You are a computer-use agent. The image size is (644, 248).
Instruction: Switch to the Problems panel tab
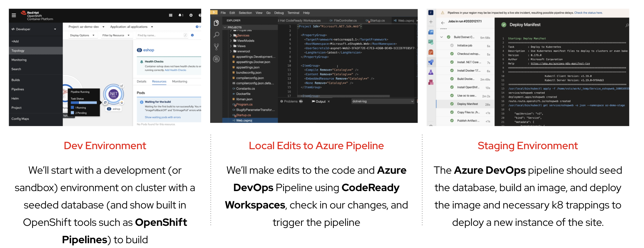coord(291,102)
